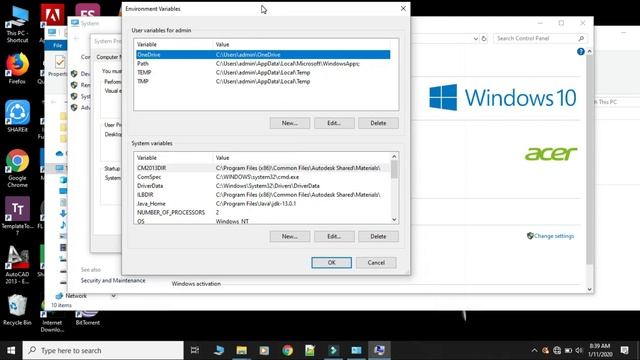Click scroll down arrow in Control Panel window
This screenshot has width=640, height=360.
tap(589, 289)
